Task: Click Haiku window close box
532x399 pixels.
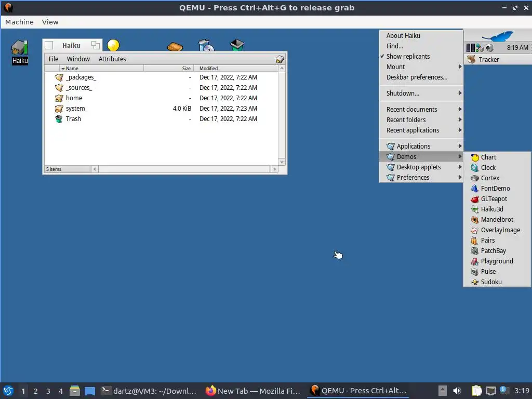Action: [49, 45]
